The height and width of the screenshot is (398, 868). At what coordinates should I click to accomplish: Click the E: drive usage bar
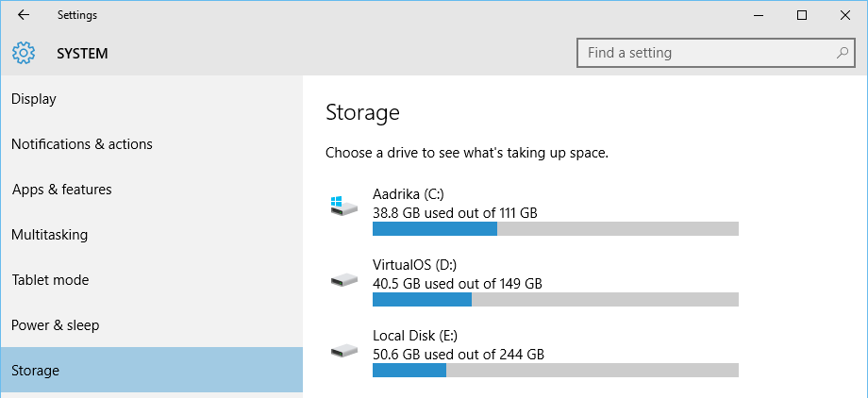(555, 371)
